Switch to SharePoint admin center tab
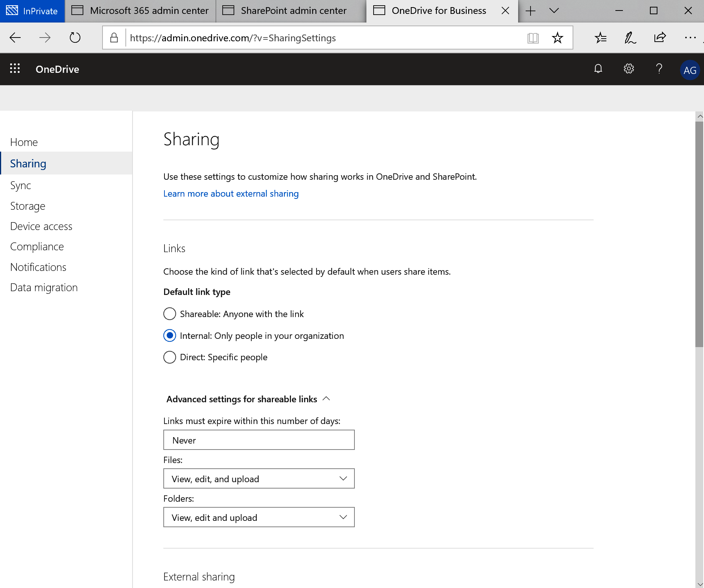 pos(291,11)
